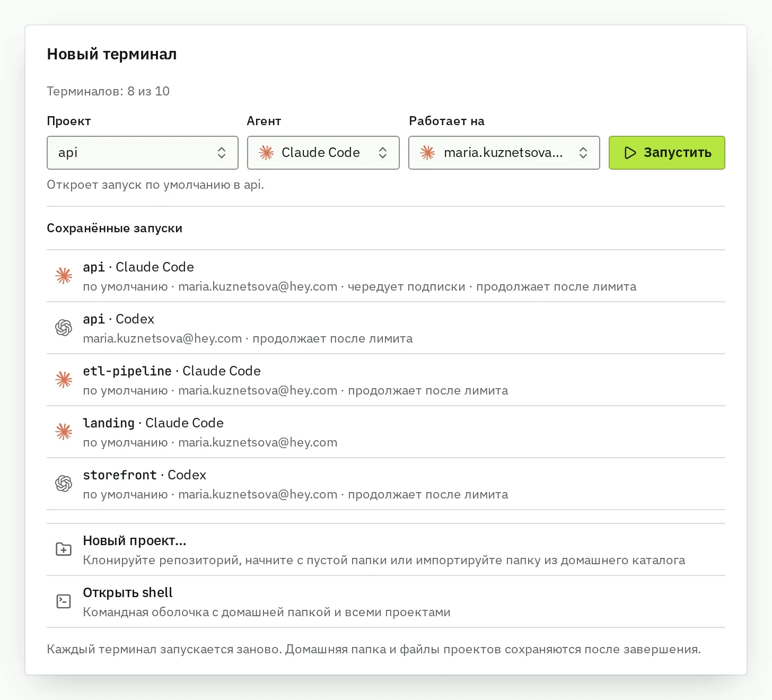
Task: Click the Запустить button
Action: [x=666, y=153]
